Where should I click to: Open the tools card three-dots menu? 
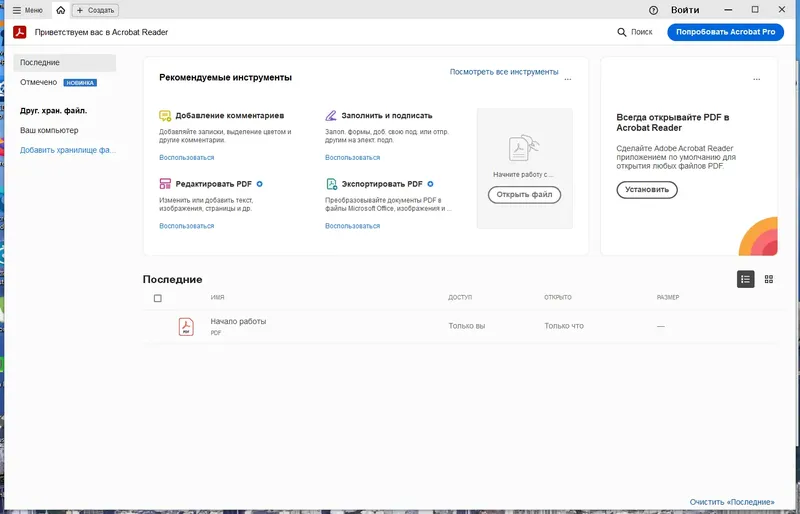[x=568, y=79]
